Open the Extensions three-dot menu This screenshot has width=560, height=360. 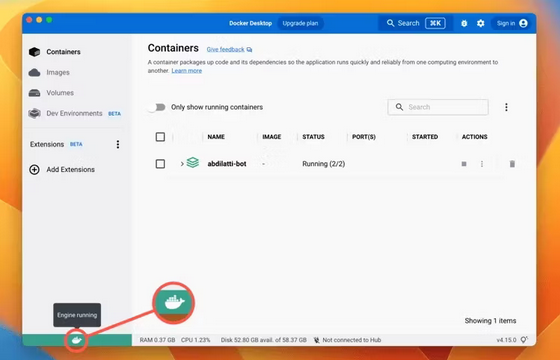pyautogui.click(x=118, y=144)
